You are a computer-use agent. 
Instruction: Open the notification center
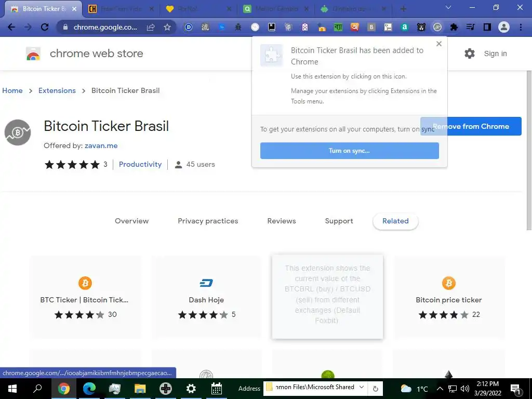516,389
